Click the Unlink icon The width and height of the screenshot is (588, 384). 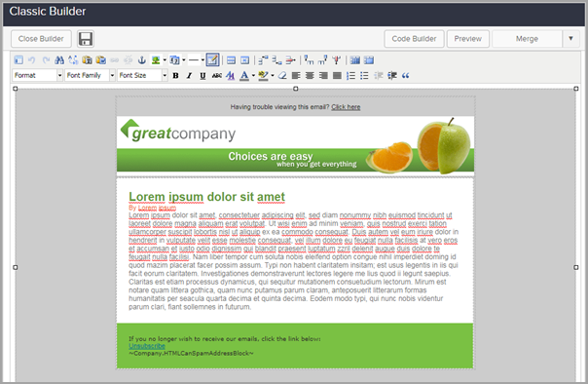coord(129,60)
